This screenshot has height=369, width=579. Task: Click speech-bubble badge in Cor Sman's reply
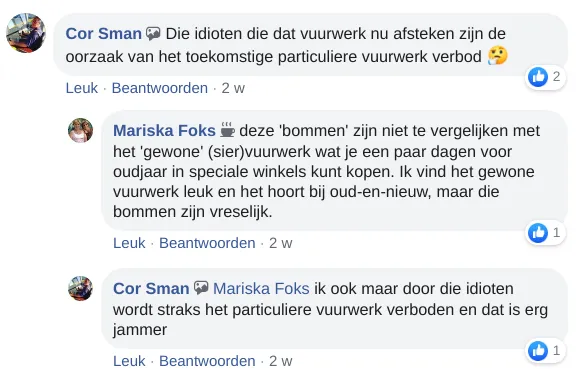[201, 288]
